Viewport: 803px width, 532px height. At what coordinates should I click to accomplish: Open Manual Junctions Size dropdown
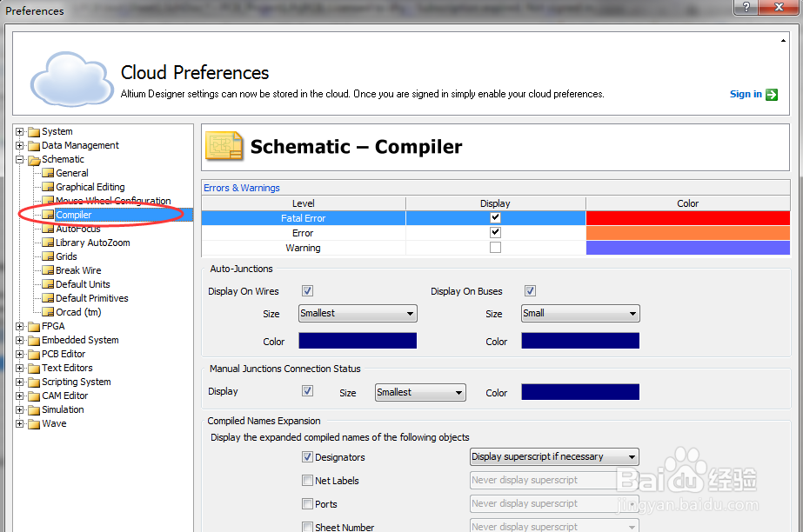pyautogui.click(x=420, y=392)
